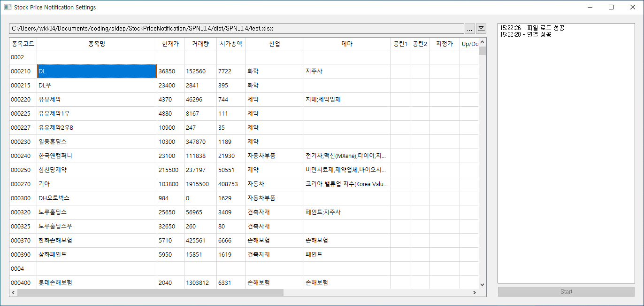
Task: Maximize the Stock Price Notification Settings window
Action: [611, 8]
